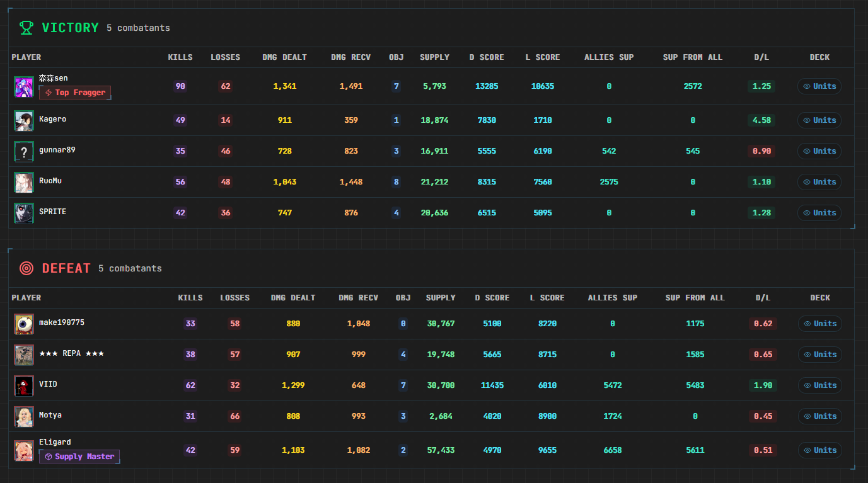
Task: Click VIID's player avatar
Action: (x=24, y=385)
